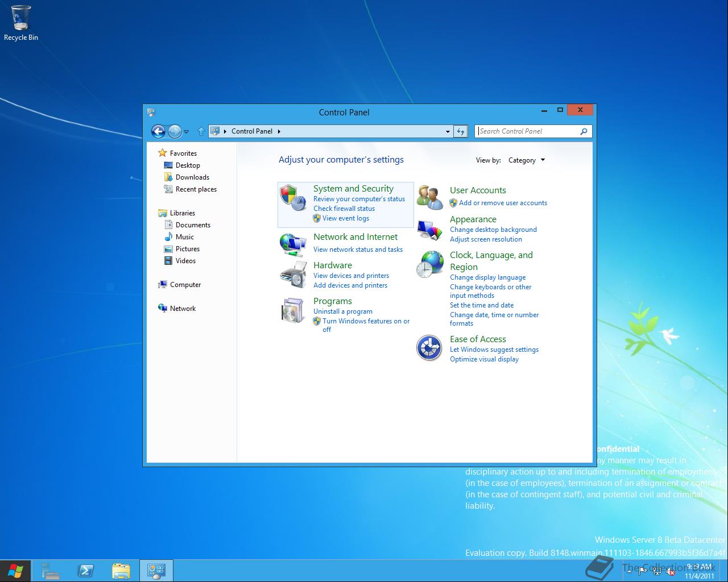The height and width of the screenshot is (582, 728).
Task: Click the search magnifier icon
Action: [x=584, y=131]
